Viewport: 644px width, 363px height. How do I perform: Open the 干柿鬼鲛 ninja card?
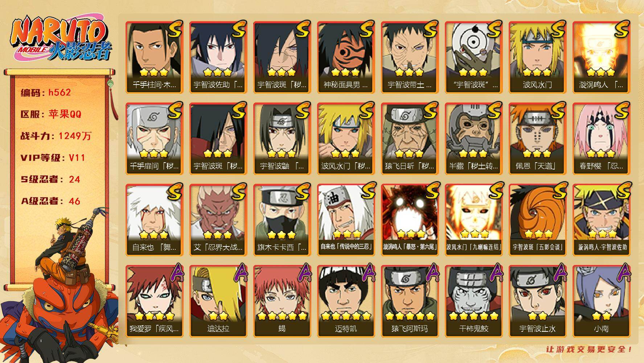pyautogui.click(x=473, y=301)
